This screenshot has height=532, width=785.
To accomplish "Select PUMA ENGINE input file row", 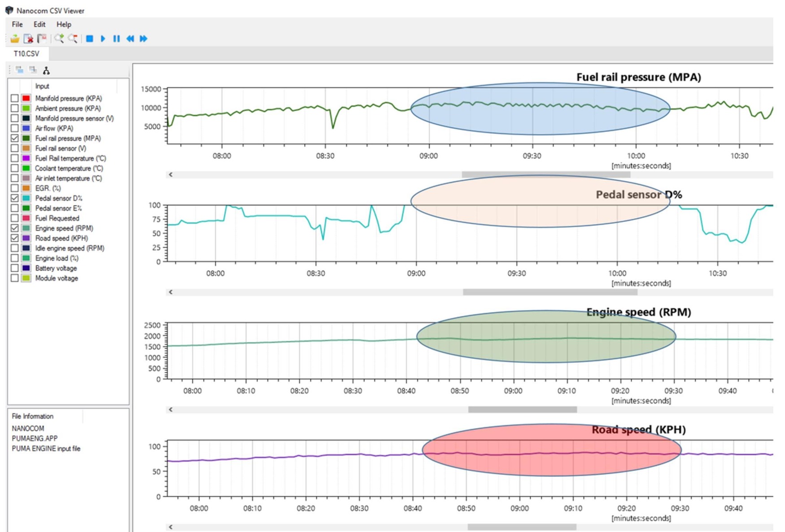I will point(46,449).
